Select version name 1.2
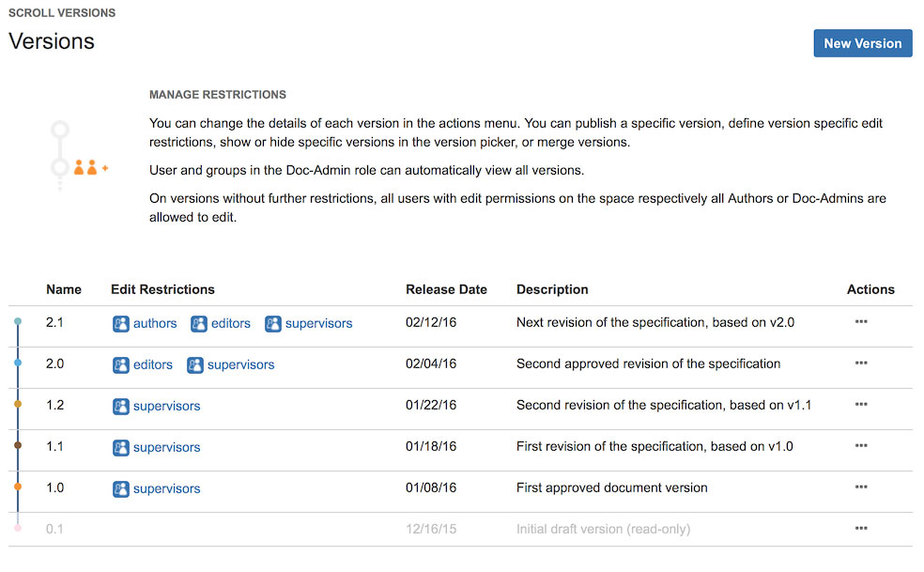The image size is (924, 572). [x=54, y=405]
